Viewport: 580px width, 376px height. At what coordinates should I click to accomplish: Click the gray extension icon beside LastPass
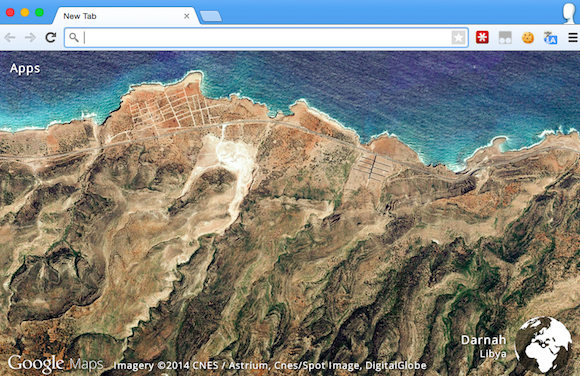pos(505,37)
